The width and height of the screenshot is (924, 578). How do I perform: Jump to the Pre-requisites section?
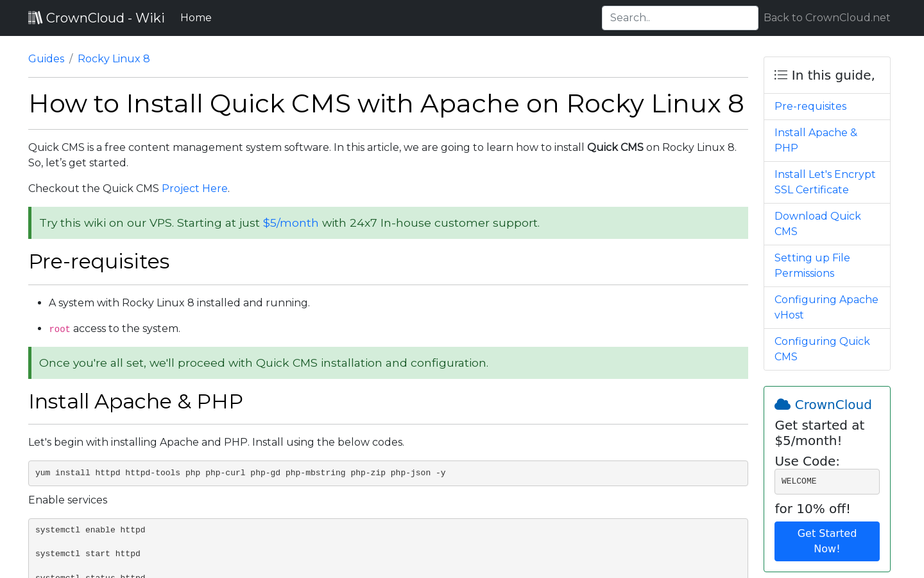click(810, 106)
